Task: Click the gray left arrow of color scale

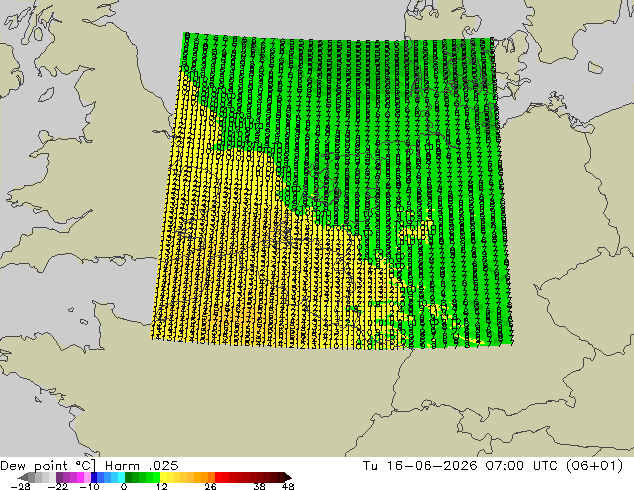Action: pos(22,477)
